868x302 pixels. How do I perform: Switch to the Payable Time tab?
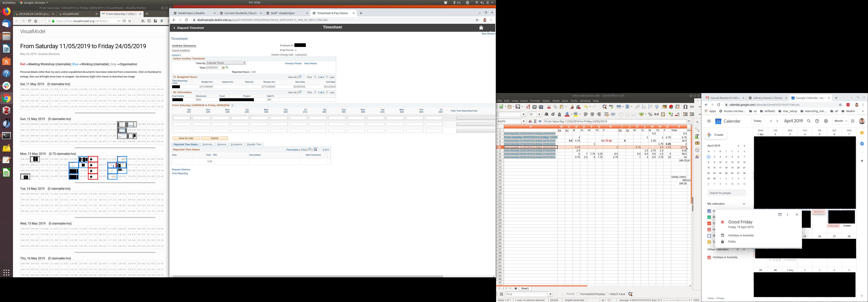click(254, 144)
